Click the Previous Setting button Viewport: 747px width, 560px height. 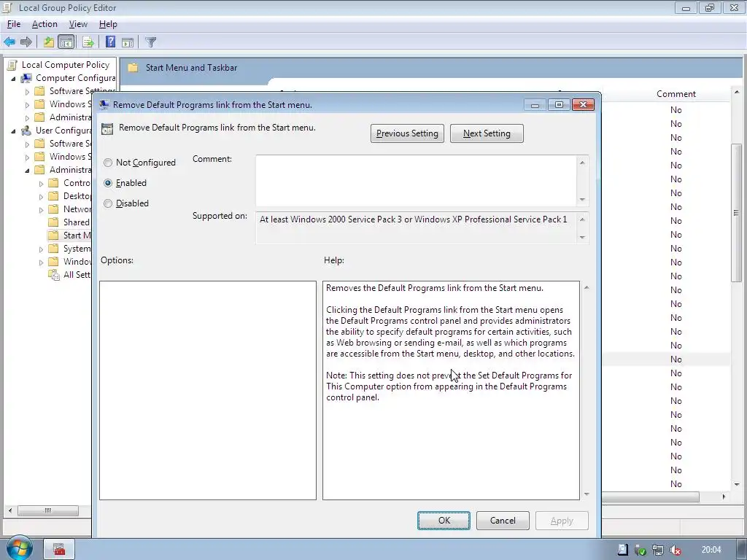[407, 133]
